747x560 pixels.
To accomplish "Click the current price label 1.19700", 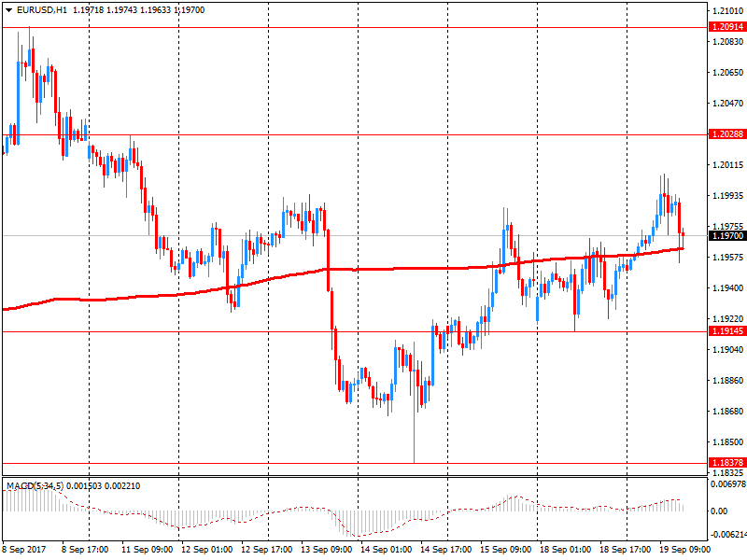I will [727, 236].
